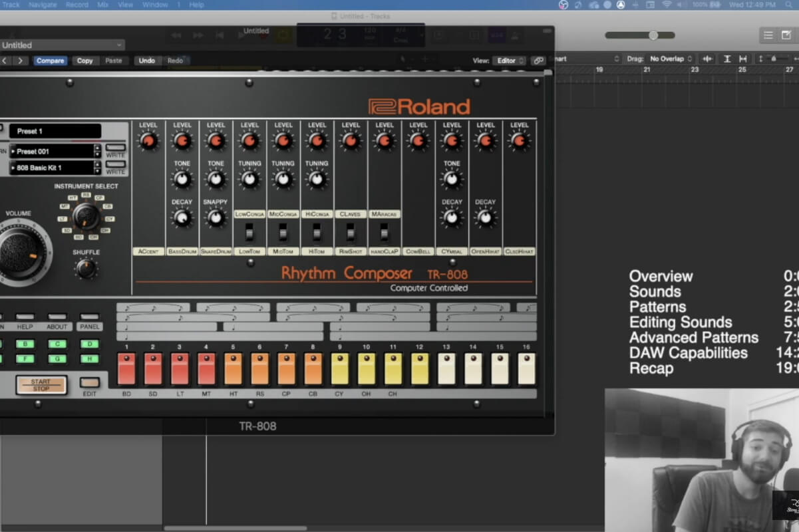The image size is (799, 532).
Task: Click the Instrument Select rotary knob
Action: tap(86, 215)
